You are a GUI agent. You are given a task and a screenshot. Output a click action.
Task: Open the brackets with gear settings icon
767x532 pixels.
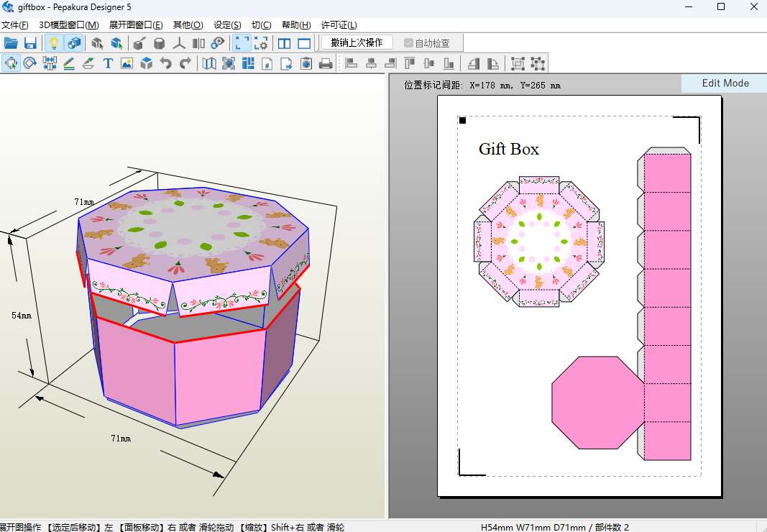coord(261,43)
